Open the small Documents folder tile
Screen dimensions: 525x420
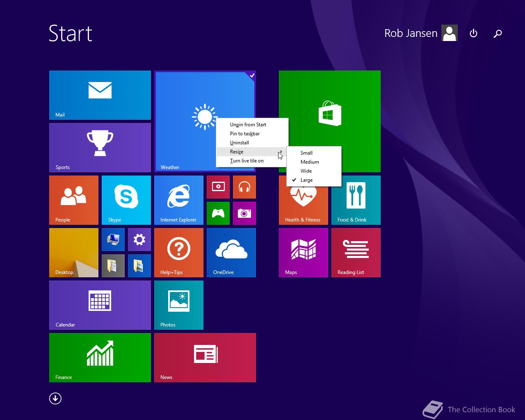click(x=113, y=266)
